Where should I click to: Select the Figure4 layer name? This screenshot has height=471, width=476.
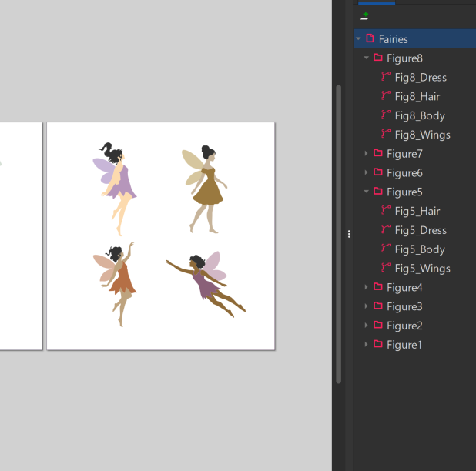click(x=404, y=288)
